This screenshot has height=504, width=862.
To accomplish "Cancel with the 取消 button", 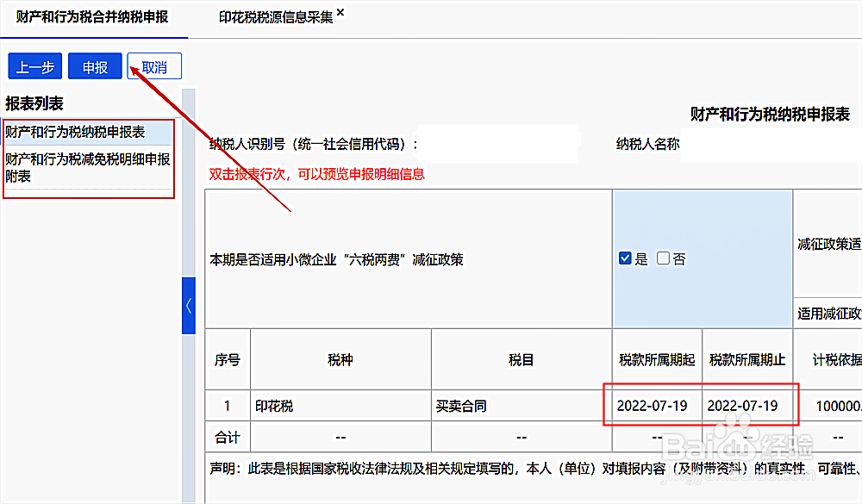I will click(154, 66).
